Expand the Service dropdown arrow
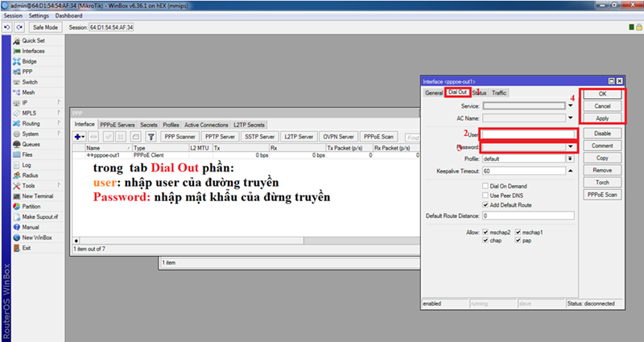Viewport: 644px width, 342px height. click(571, 106)
